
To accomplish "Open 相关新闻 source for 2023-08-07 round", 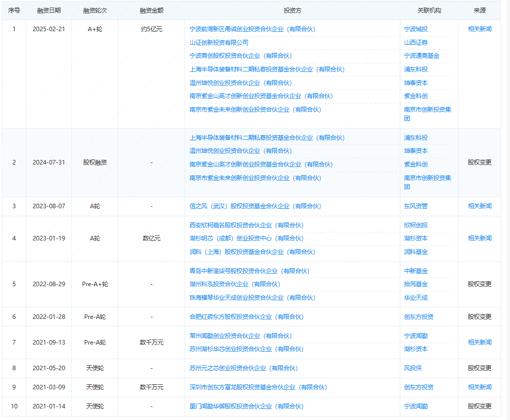I will coord(479,206).
